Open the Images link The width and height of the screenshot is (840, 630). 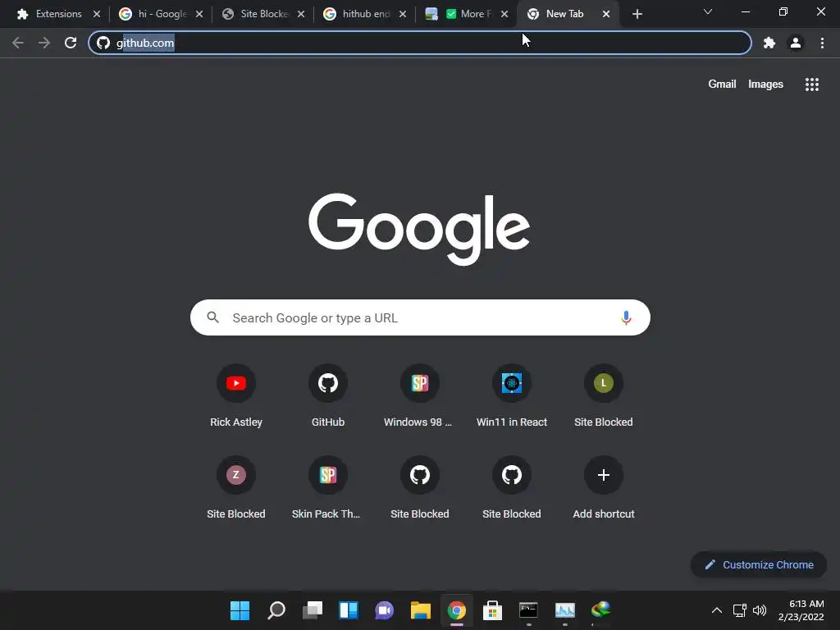click(x=765, y=84)
